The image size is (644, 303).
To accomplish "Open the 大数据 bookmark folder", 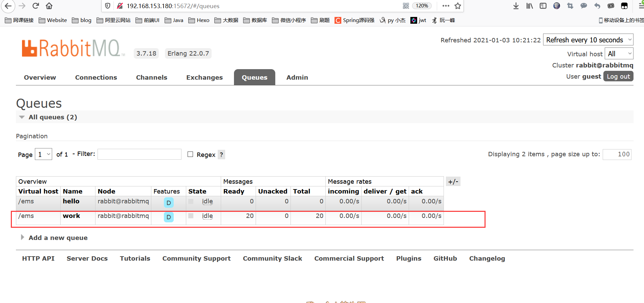I will pos(226,20).
